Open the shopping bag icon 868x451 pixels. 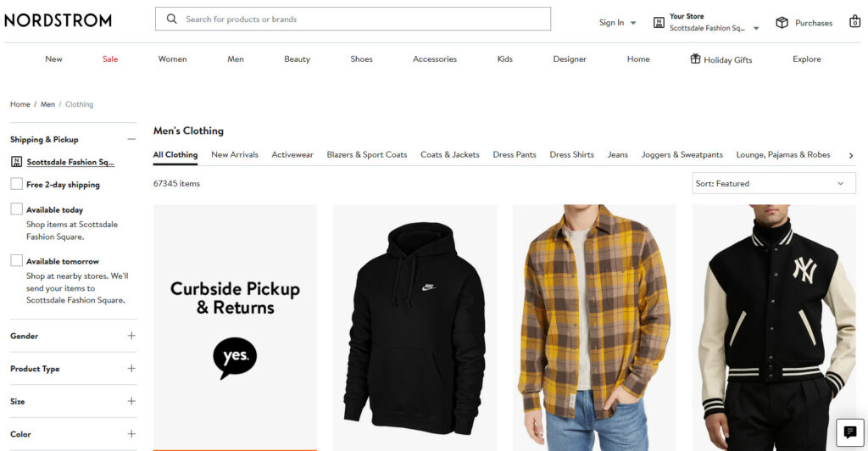click(854, 21)
